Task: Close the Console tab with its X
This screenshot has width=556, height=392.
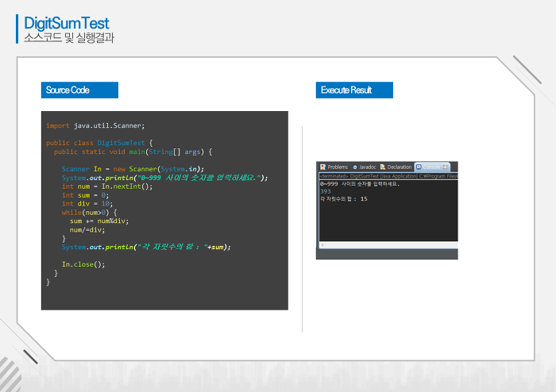Action: (x=445, y=167)
